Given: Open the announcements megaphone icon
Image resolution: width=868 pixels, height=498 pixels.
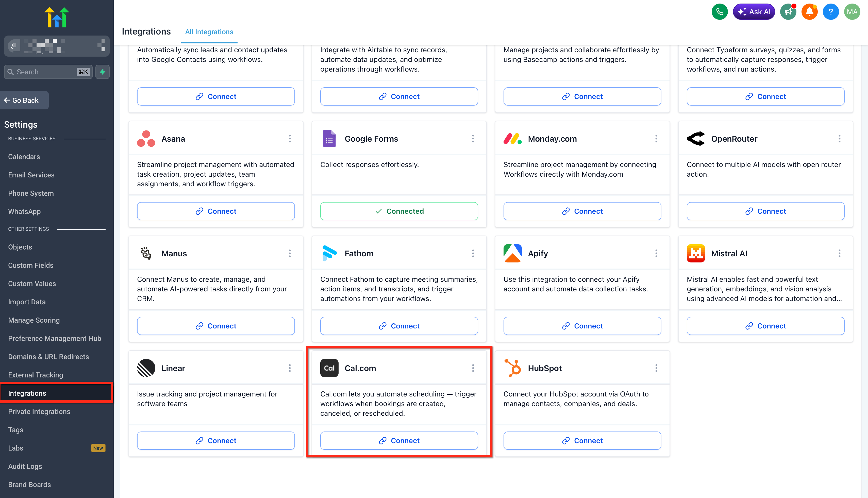Looking at the screenshot, I should [x=788, y=12].
